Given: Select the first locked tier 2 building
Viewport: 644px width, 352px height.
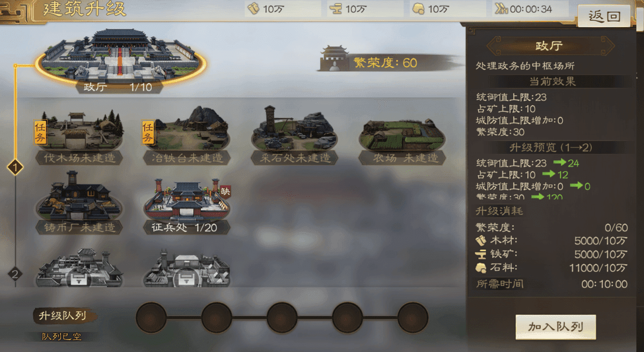Looking at the screenshot, I should [79, 267].
